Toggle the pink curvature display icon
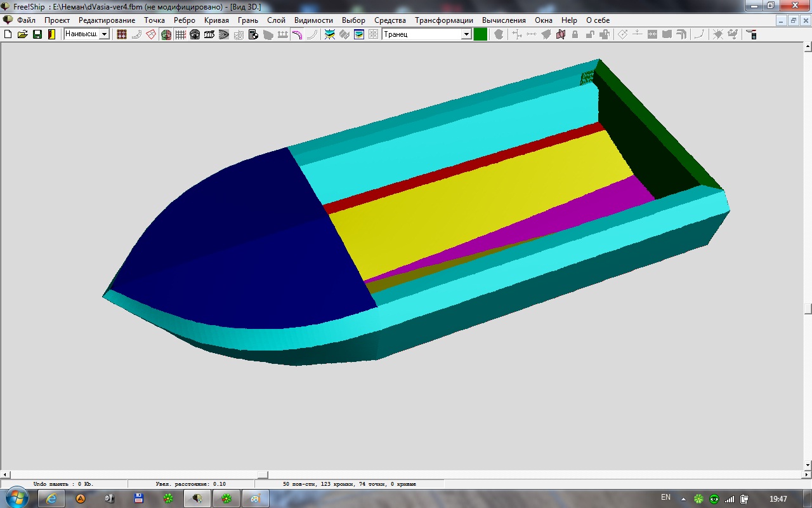 tap(297, 34)
